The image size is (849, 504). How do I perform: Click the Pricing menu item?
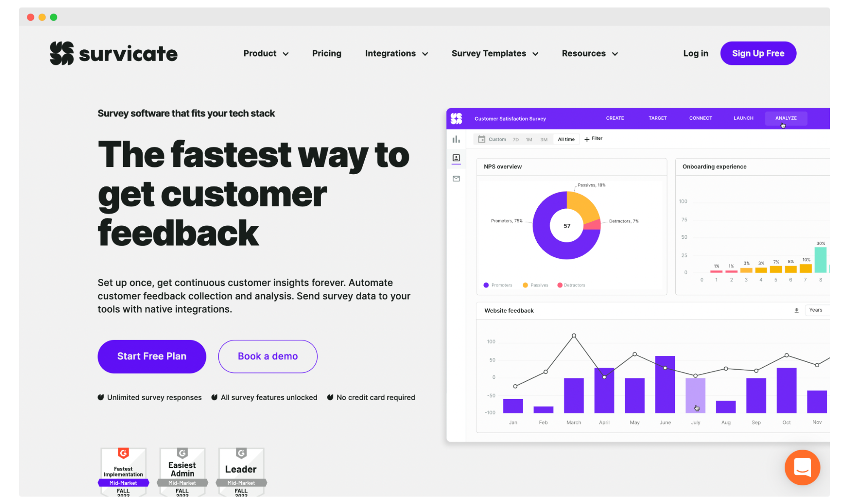pos(327,53)
